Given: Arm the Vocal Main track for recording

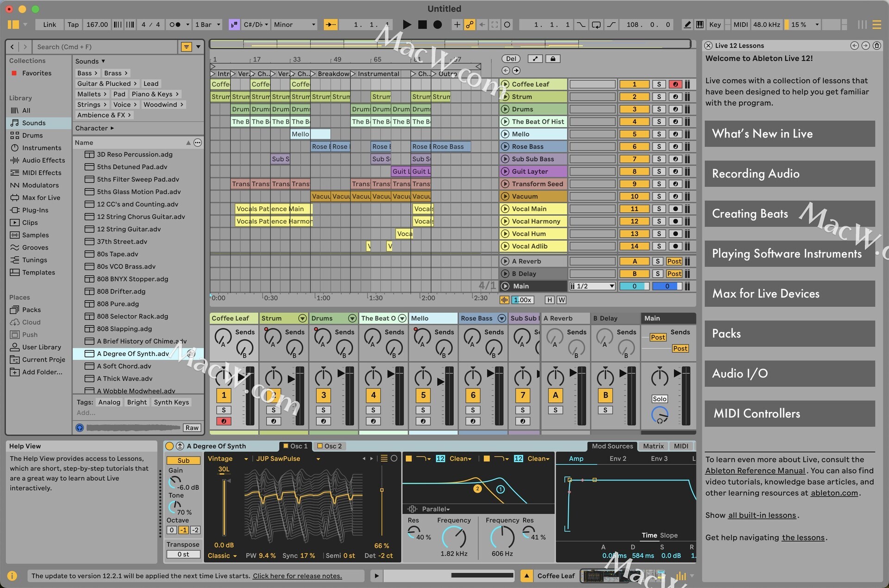Looking at the screenshot, I should click(675, 209).
